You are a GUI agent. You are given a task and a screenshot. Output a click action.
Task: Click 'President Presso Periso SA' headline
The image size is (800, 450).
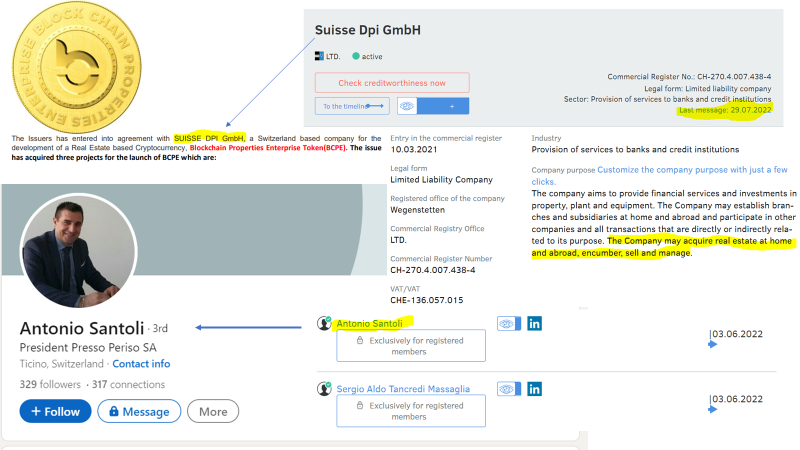pyautogui.click(x=88, y=347)
